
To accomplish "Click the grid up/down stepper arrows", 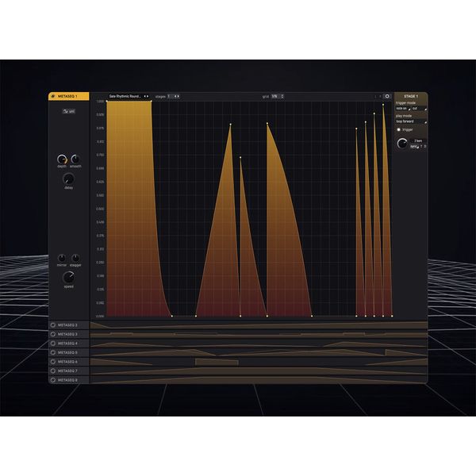I will point(282,96).
